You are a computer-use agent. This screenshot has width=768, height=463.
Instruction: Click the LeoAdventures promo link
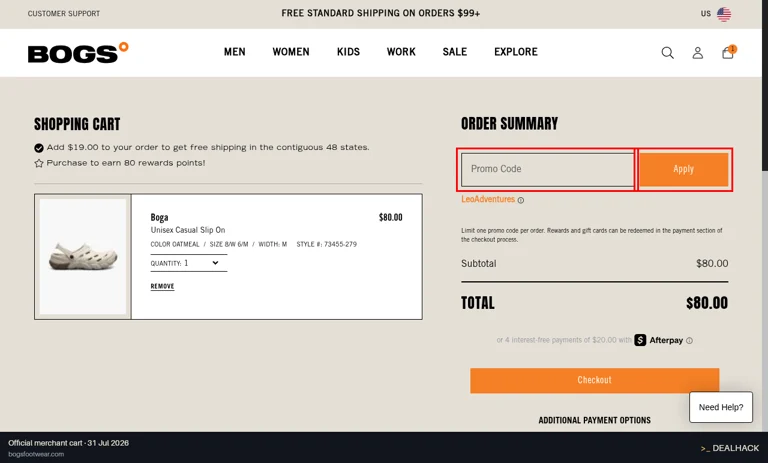coord(488,199)
